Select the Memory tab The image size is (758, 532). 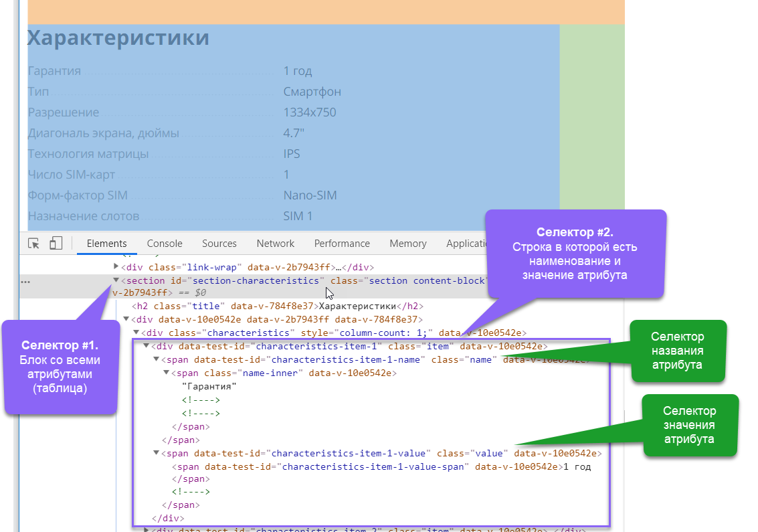point(407,244)
